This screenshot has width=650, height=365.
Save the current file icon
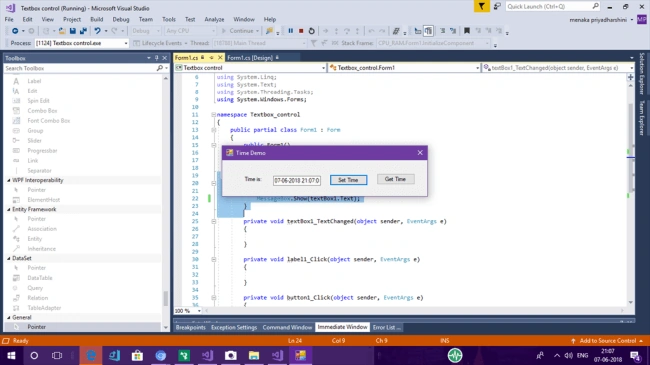[73, 31]
